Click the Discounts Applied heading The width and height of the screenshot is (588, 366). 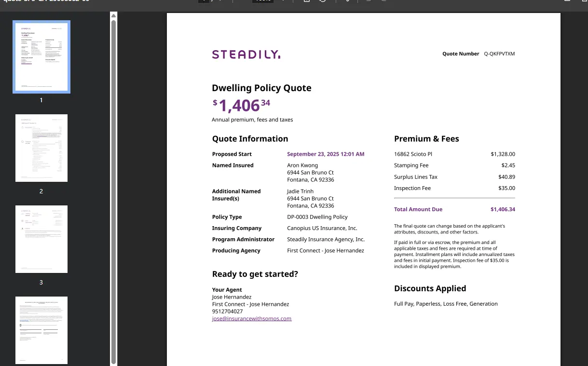[x=430, y=288]
